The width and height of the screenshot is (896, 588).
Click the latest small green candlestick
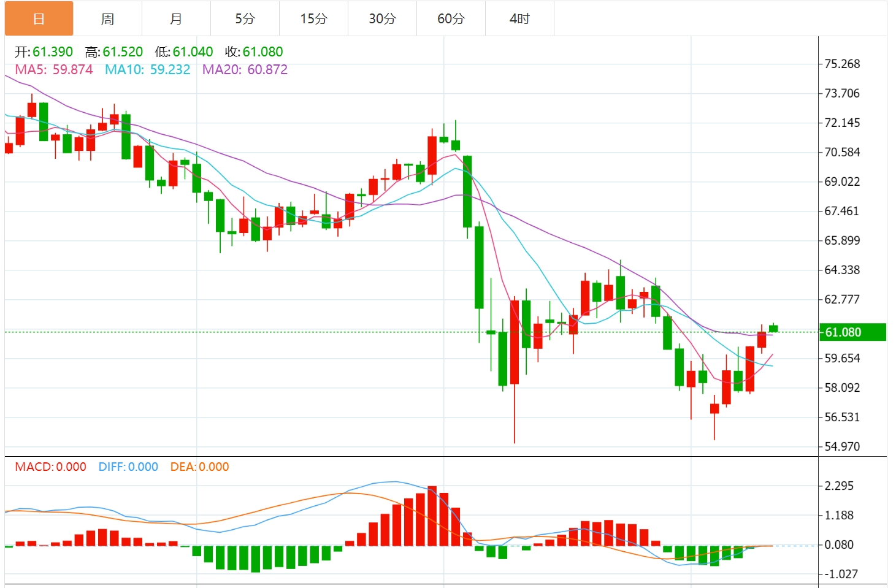pos(773,329)
